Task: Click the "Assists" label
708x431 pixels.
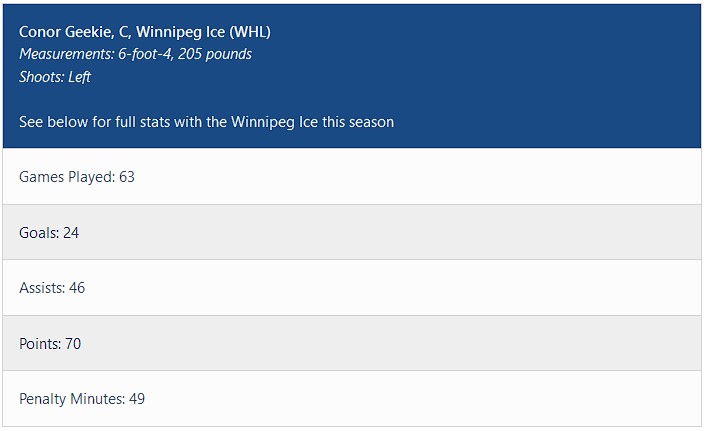Action: (x=41, y=288)
